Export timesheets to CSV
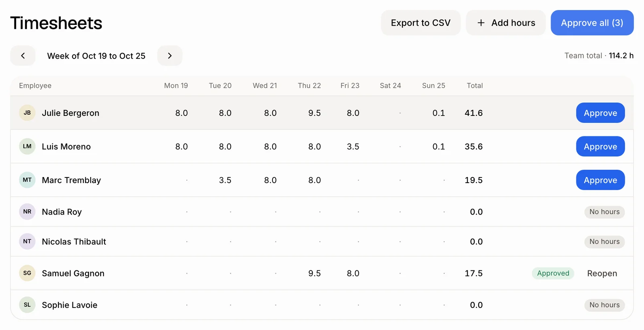Image resolution: width=644 pixels, height=330 pixels. (x=421, y=23)
